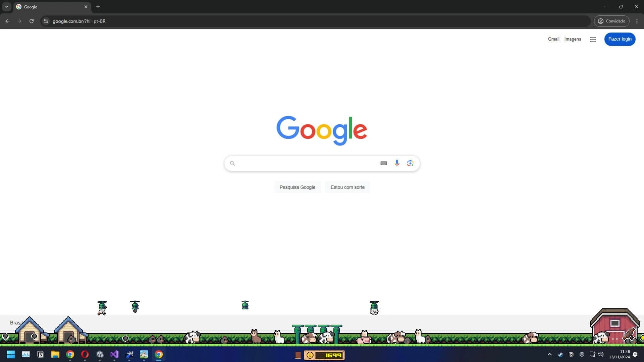Click the Fazer login button

[620, 39]
